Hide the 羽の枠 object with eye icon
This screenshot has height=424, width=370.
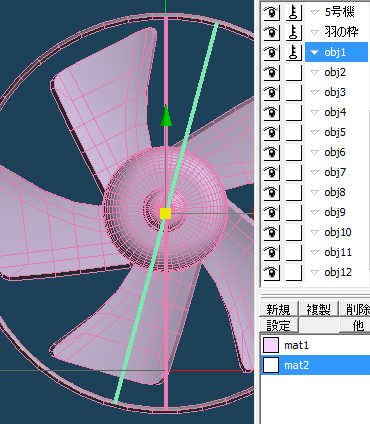point(271,32)
